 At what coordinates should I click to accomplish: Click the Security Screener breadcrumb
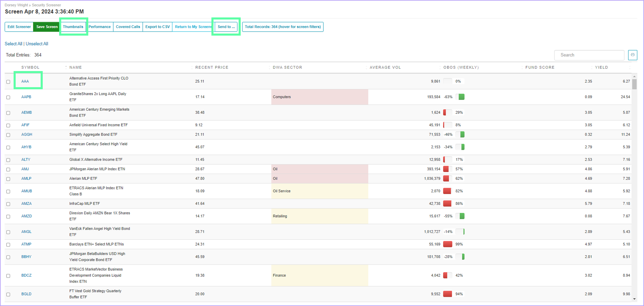click(x=46, y=5)
